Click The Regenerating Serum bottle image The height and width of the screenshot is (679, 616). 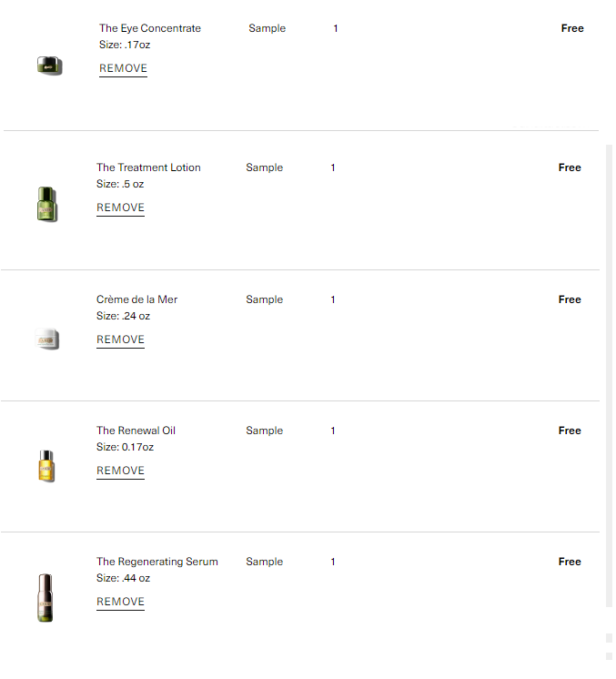click(45, 598)
